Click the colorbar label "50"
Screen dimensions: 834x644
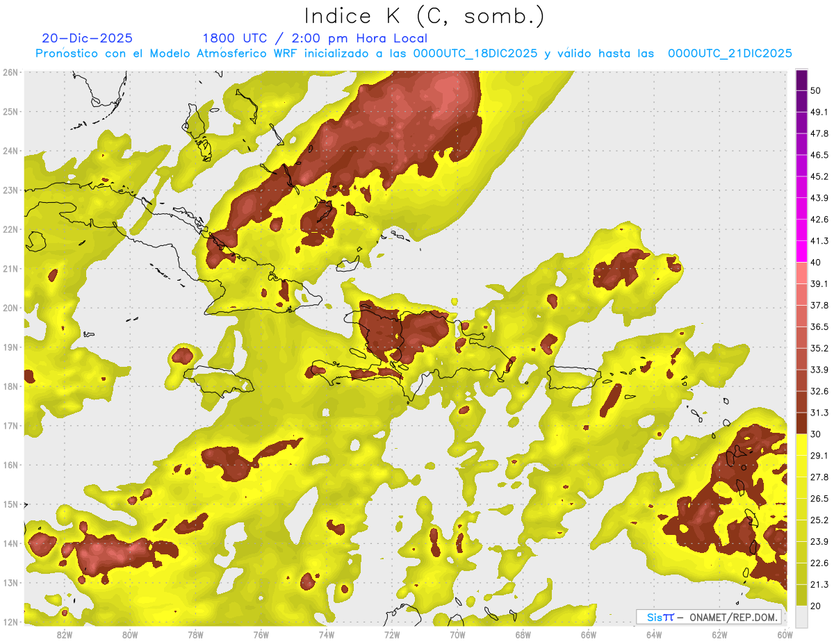pyautogui.click(x=816, y=91)
